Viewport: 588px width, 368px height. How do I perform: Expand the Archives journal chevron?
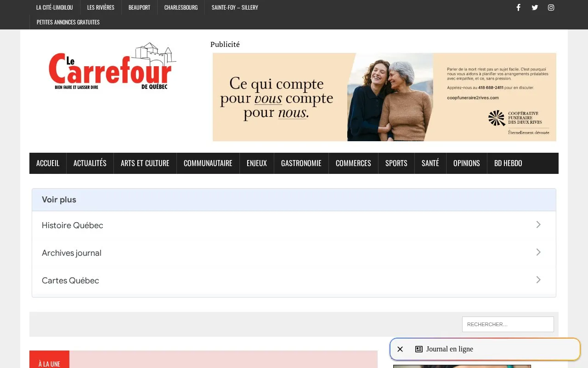(538, 252)
